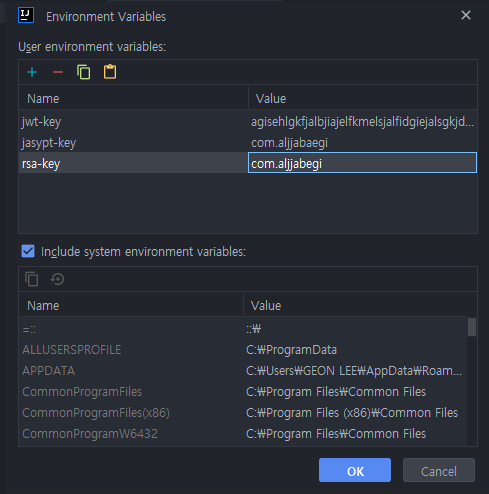489x494 pixels.
Task: Select the jasypt-key name cell
Action: click(133, 143)
